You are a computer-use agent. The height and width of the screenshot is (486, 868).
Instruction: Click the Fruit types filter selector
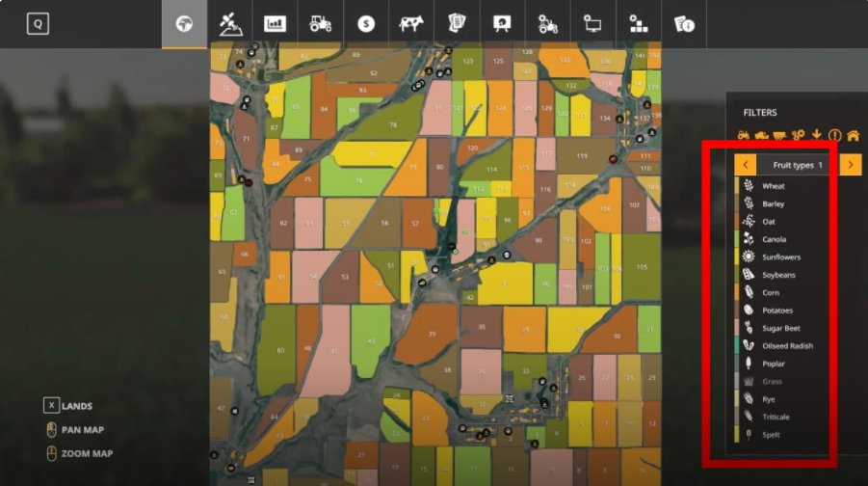(x=798, y=165)
